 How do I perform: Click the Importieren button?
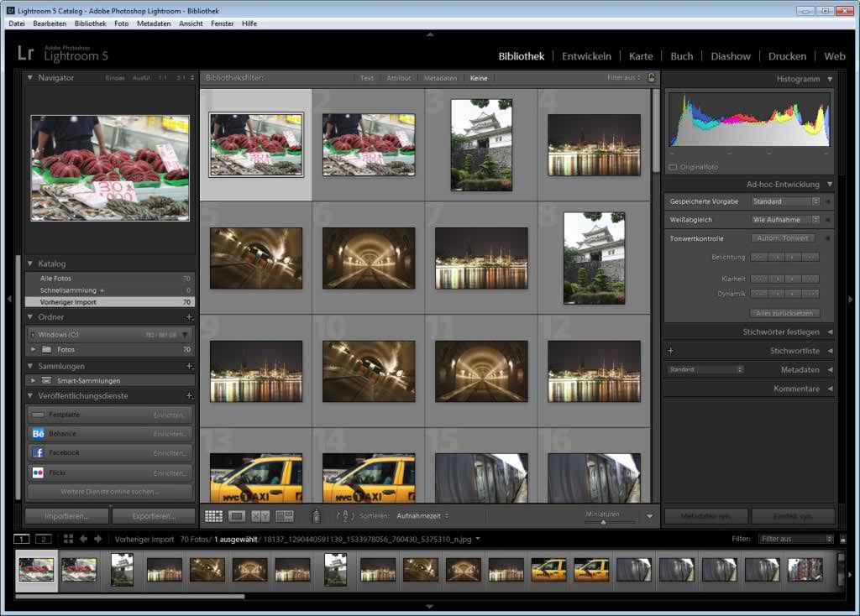point(66,516)
